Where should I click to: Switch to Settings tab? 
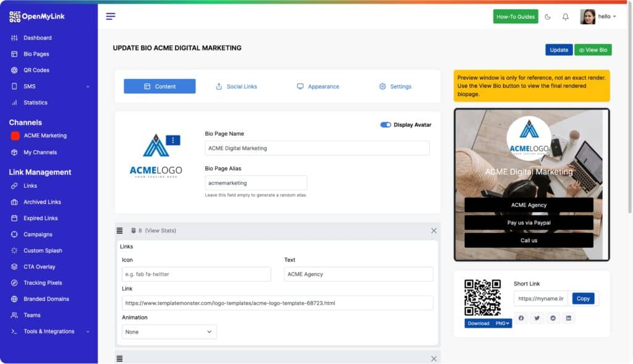(395, 87)
